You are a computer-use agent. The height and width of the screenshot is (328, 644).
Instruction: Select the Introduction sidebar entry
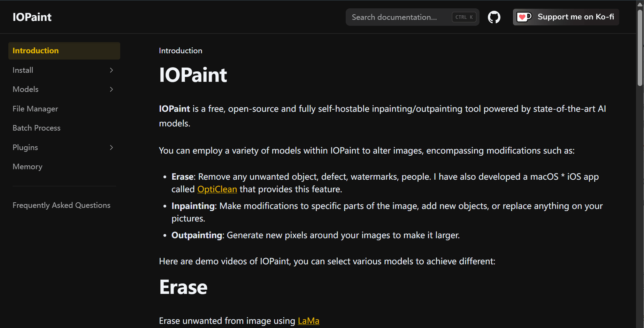(x=36, y=50)
